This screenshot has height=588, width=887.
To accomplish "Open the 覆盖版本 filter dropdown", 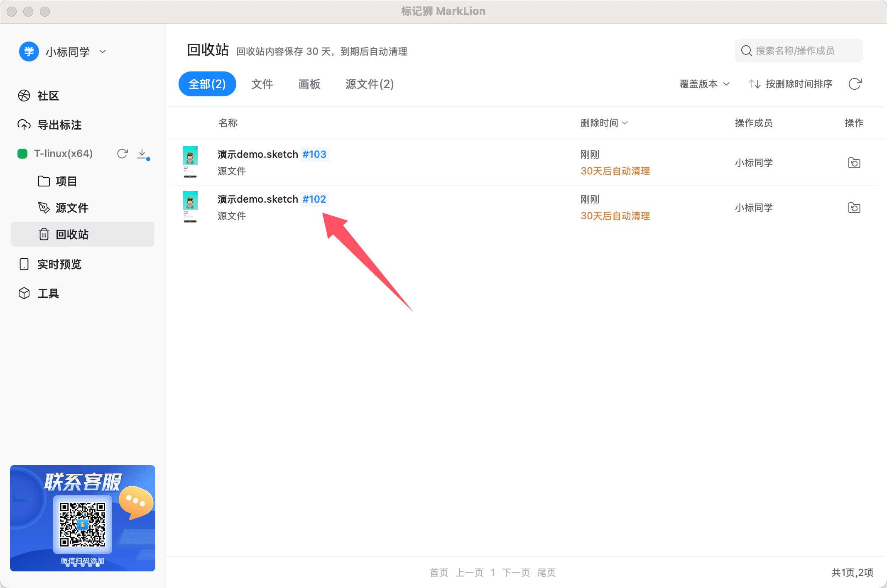I will pyautogui.click(x=704, y=84).
